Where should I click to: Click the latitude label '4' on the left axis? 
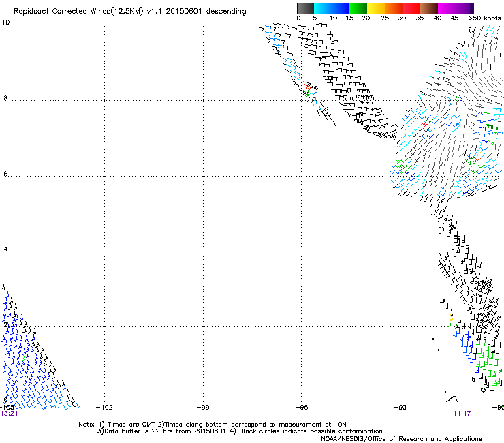click(x=5, y=249)
